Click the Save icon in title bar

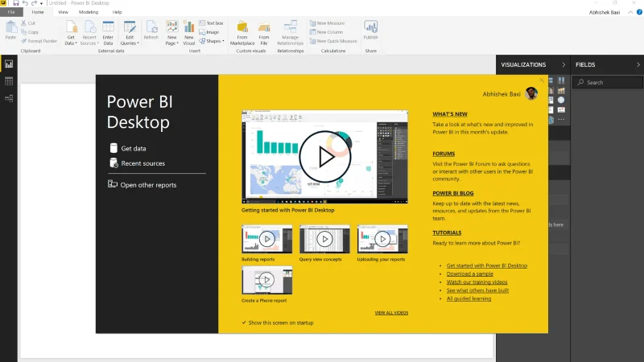pyautogui.click(x=15, y=3)
